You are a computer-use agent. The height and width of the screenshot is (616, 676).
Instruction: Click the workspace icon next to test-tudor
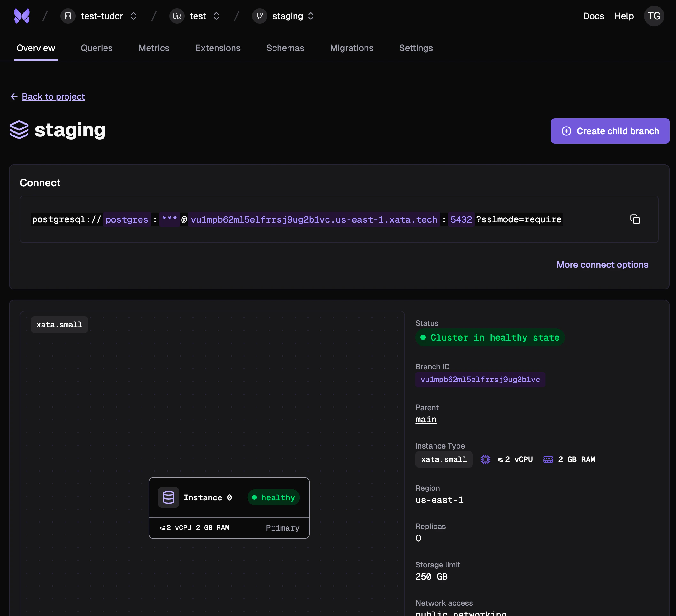pos(68,16)
